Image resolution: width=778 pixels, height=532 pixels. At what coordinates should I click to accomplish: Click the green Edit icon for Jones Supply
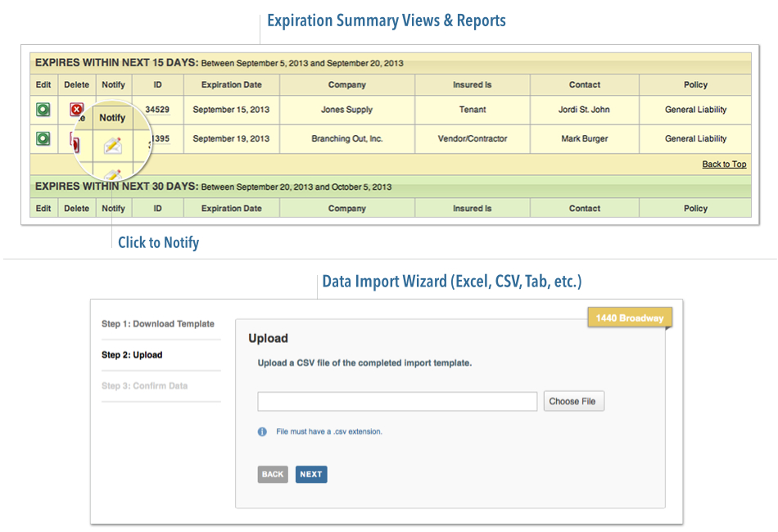tap(43, 109)
